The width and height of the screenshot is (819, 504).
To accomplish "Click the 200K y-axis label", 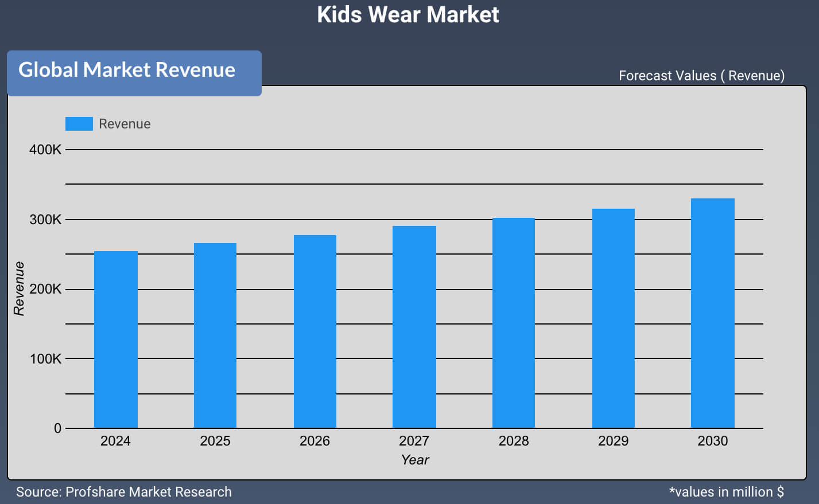I will [x=45, y=289].
